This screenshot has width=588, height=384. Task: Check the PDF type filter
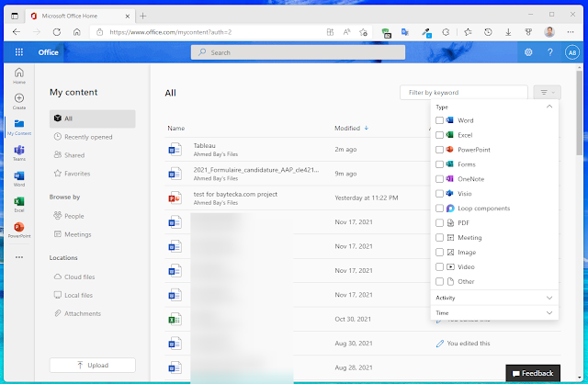click(x=439, y=222)
